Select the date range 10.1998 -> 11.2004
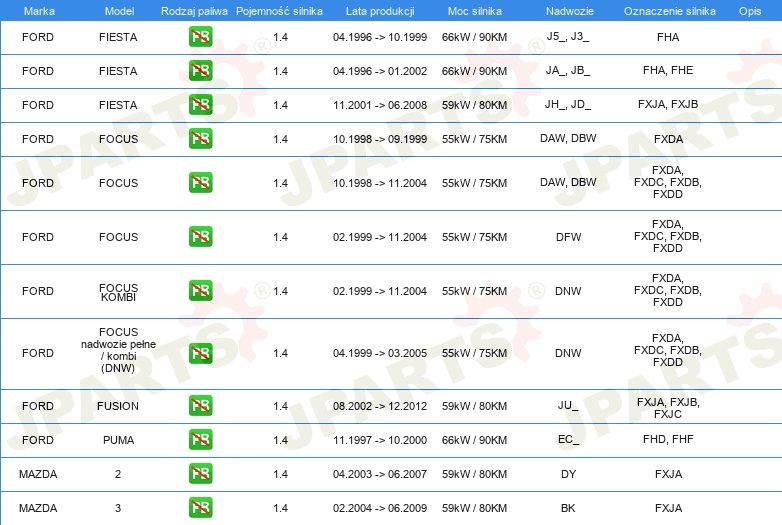This screenshot has height=525, width=782. (380, 183)
